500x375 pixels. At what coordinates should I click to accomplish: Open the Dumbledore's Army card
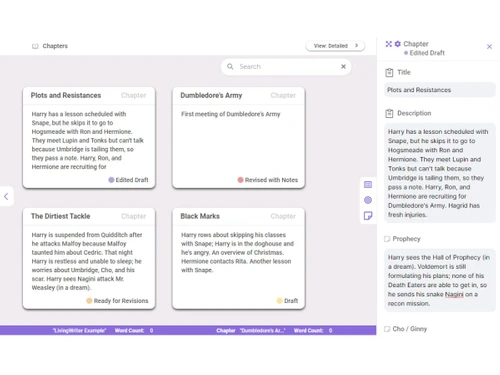pyautogui.click(x=239, y=137)
